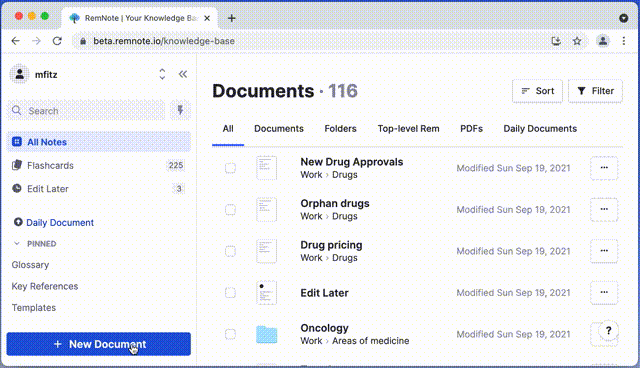Image resolution: width=640 pixels, height=368 pixels.
Task: Open the Orphan drugs document title
Action: [x=335, y=204]
